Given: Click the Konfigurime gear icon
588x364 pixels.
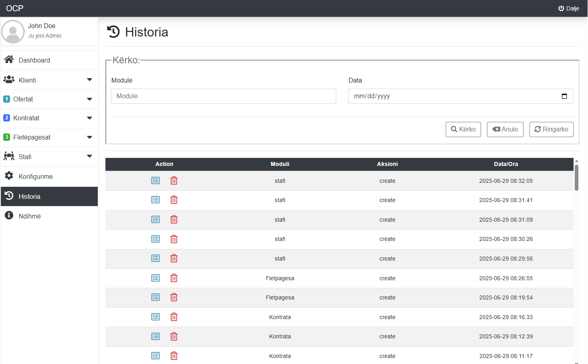Looking at the screenshot, I should (x=9, y=176).
